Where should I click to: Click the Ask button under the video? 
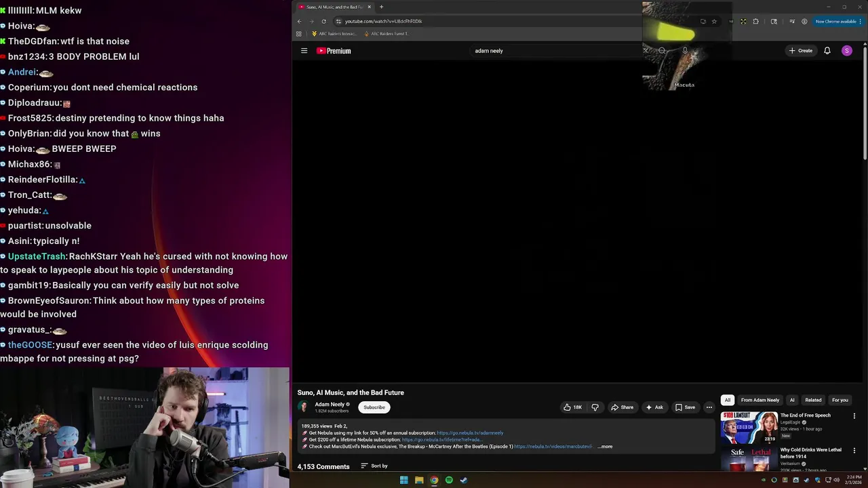[x=654, y=407]
